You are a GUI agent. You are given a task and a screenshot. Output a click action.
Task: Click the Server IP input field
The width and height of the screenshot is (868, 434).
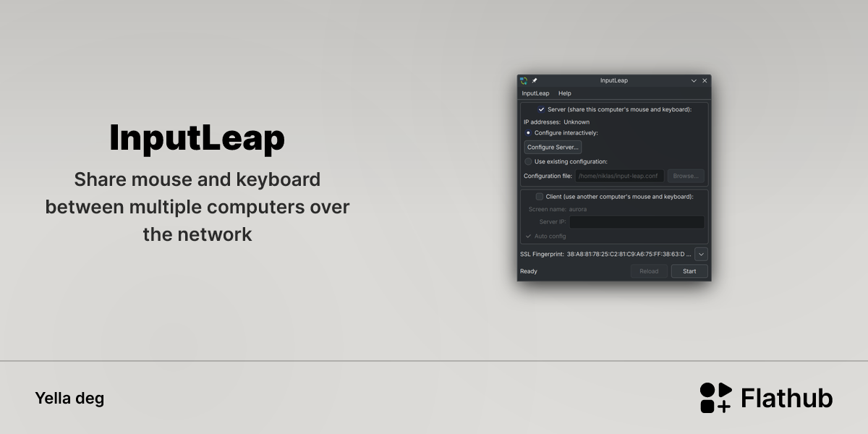(x=637, y=222)
